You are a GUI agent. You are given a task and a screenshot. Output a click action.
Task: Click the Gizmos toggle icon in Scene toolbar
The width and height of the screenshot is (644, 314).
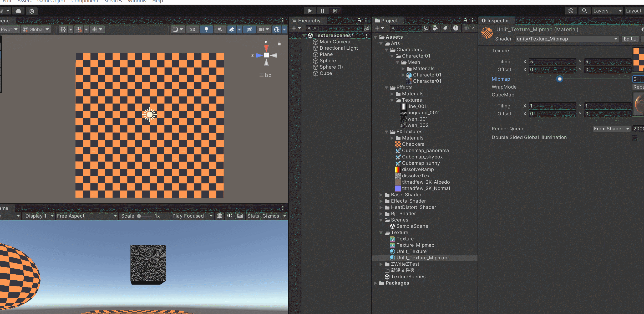coord(277,29)
